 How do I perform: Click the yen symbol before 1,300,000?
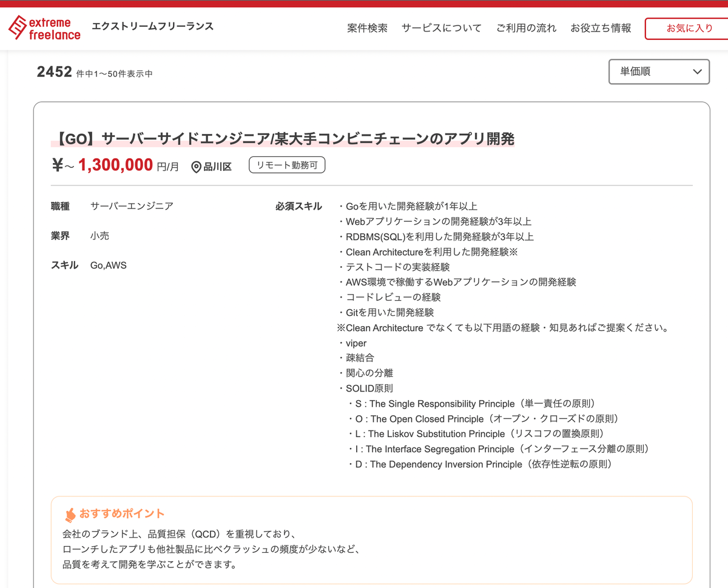tap(57, 165)
